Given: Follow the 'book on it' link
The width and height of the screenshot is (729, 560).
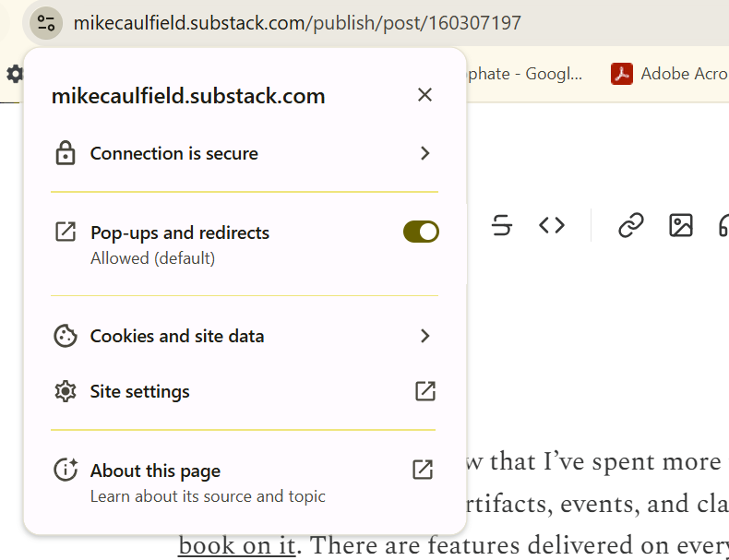Looking at the screenshot, I should click(x=236, y=545).
